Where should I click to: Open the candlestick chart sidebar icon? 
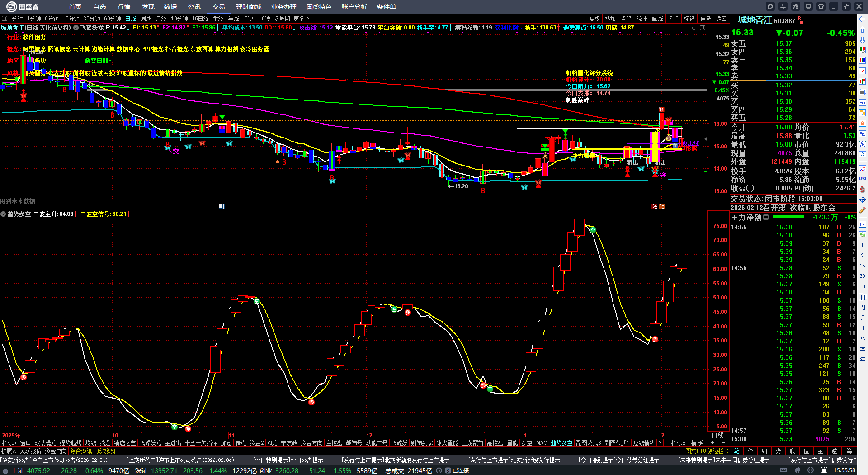[863, 81]
